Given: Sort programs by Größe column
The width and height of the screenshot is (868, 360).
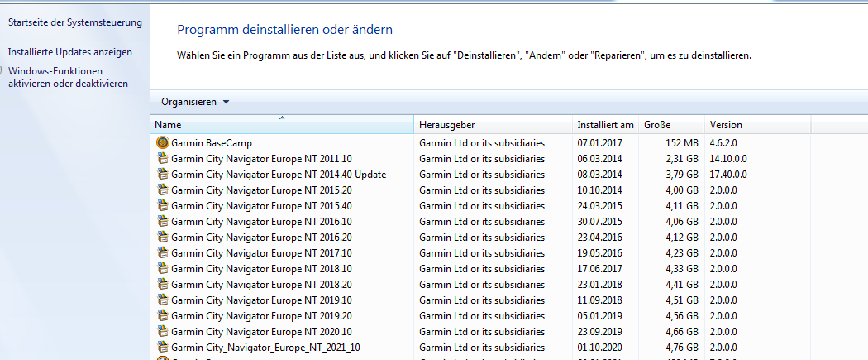Looking at the screenshot, I should 670,125.
